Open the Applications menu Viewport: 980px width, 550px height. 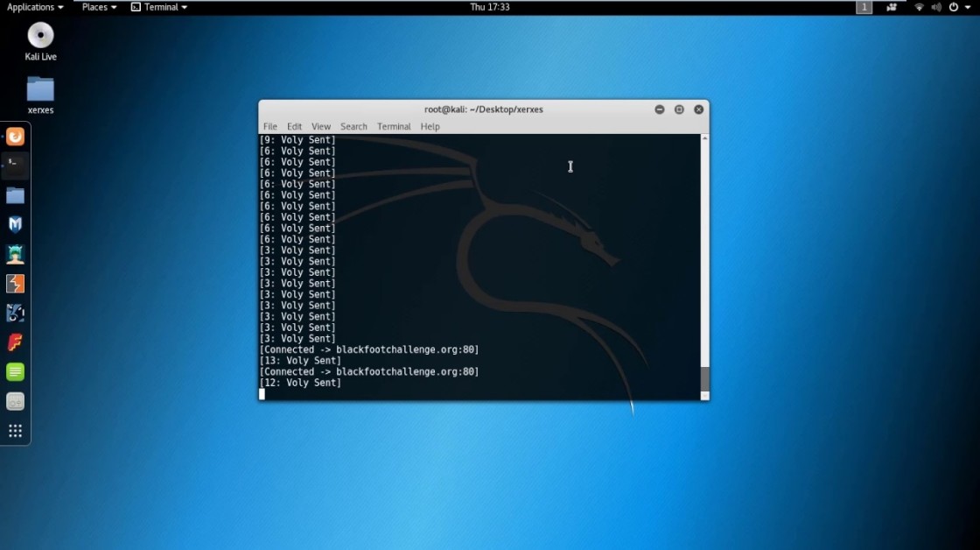35,7
